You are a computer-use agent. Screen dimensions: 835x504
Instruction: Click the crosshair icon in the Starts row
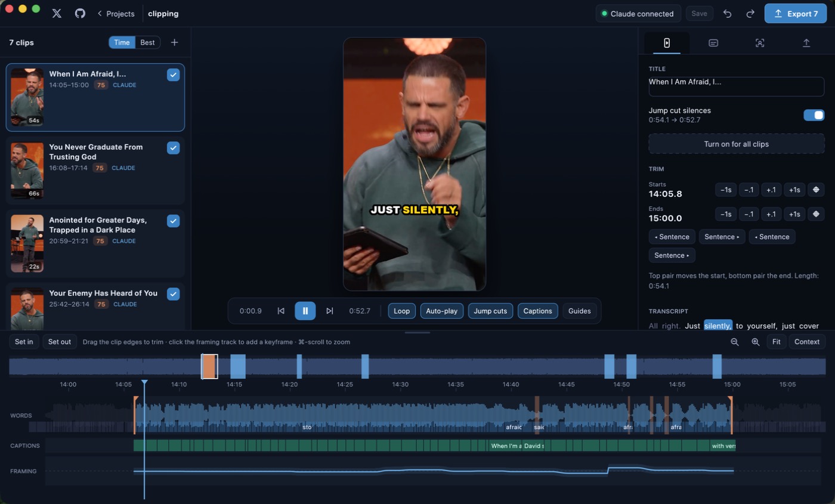tap(816, 190)
